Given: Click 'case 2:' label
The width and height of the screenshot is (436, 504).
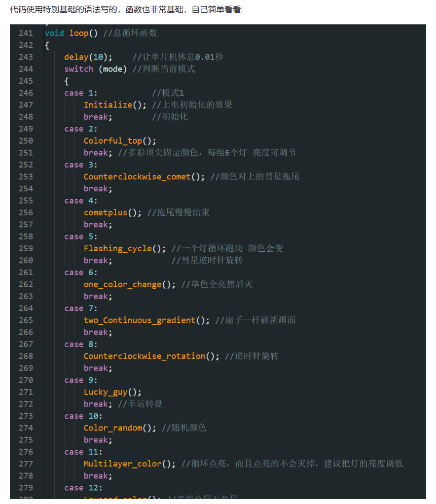Looking at the screenshot, I should [x=81, y=129].
